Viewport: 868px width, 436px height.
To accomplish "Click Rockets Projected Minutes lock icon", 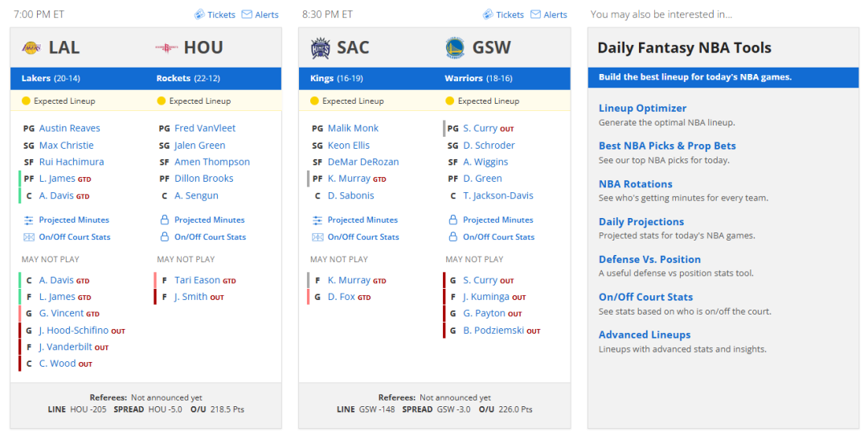I will 165,220.
